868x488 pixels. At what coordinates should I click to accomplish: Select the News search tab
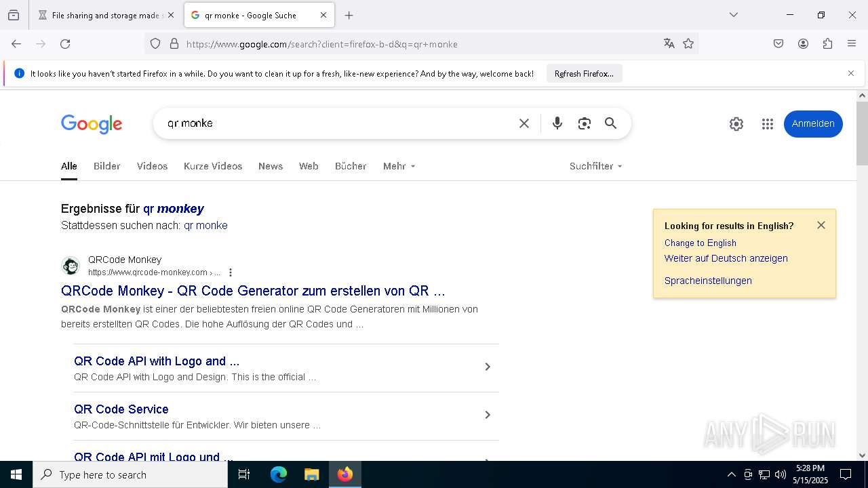click(x=271, y=166)
